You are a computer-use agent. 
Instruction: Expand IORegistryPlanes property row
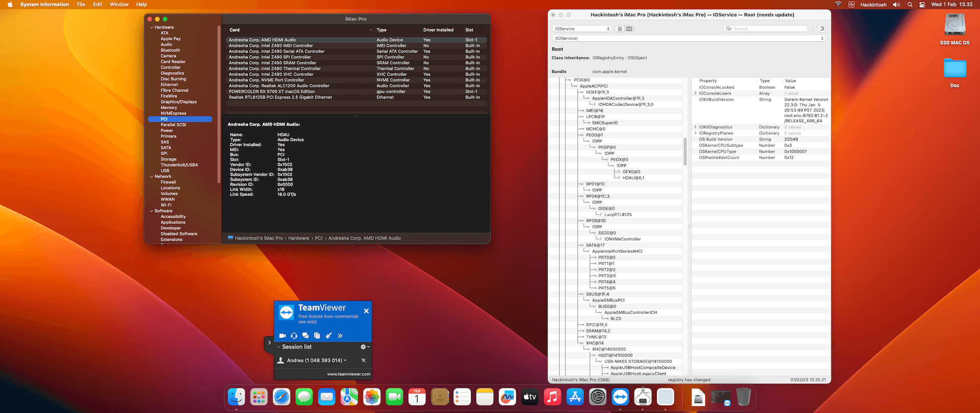(x=695, y=133)
